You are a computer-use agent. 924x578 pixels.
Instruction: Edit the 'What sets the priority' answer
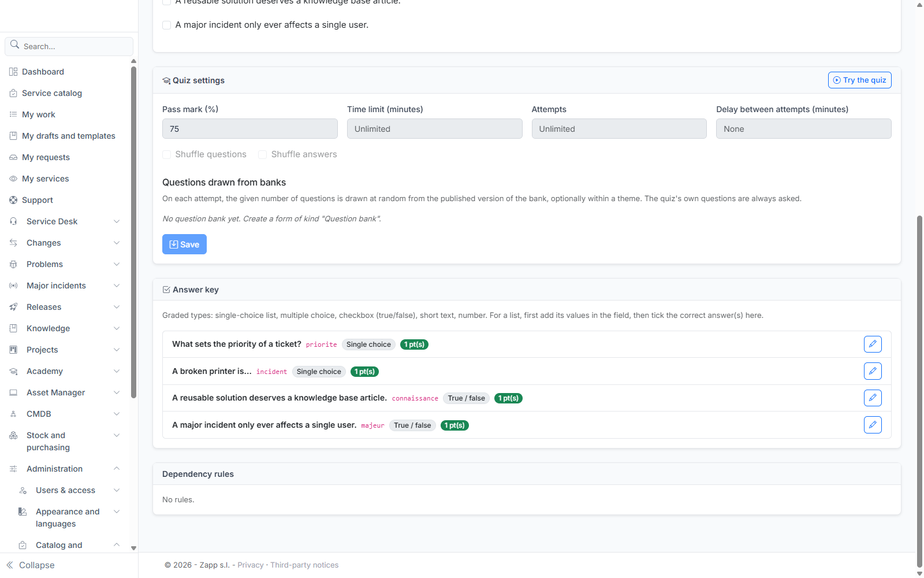tap(873, 344)
